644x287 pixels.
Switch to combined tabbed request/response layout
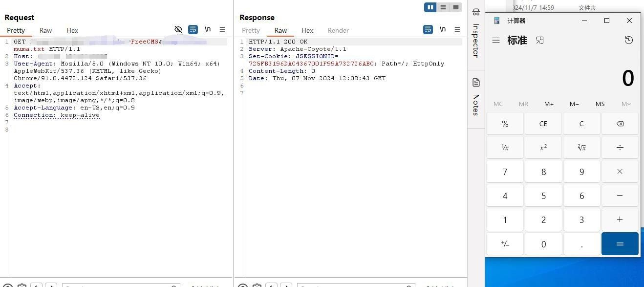456,7
